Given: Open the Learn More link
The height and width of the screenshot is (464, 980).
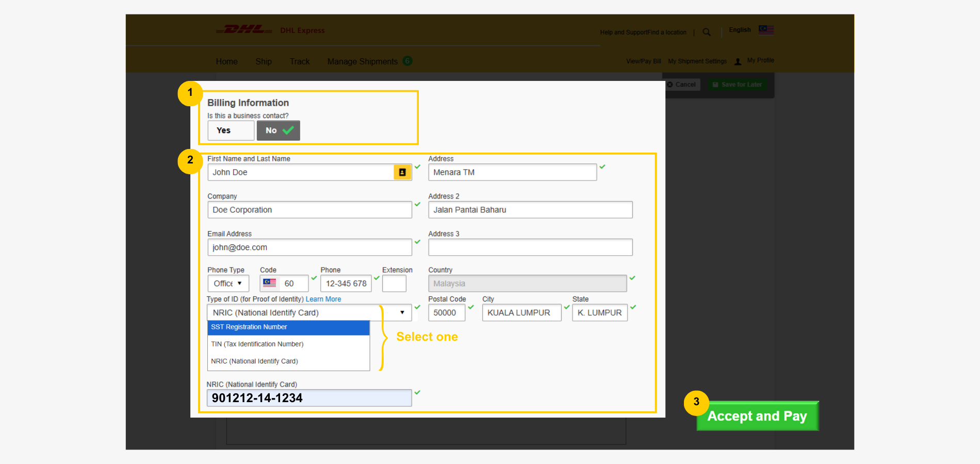Looking at the screenshot, I should [x=323, y=299].
